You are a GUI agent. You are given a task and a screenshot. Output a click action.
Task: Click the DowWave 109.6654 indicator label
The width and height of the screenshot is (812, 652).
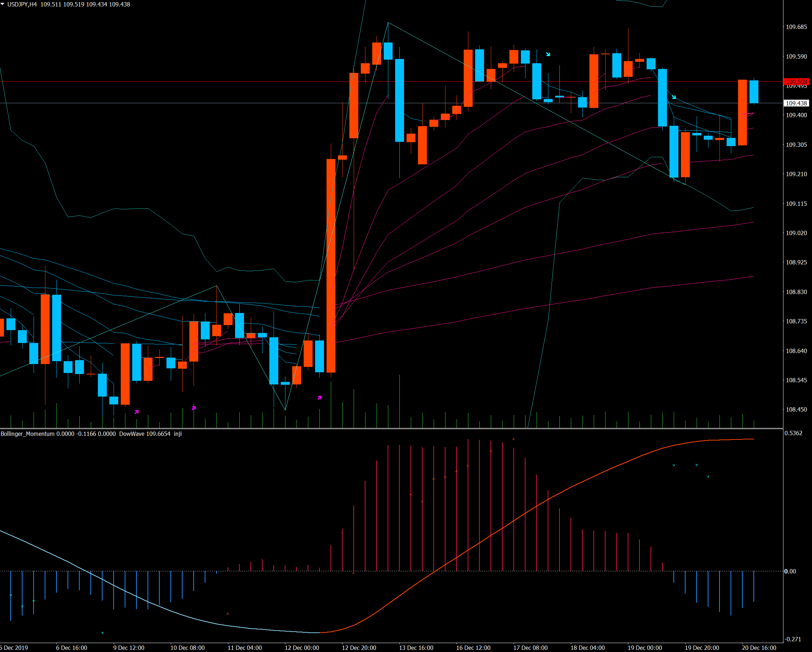coord(144,434)
